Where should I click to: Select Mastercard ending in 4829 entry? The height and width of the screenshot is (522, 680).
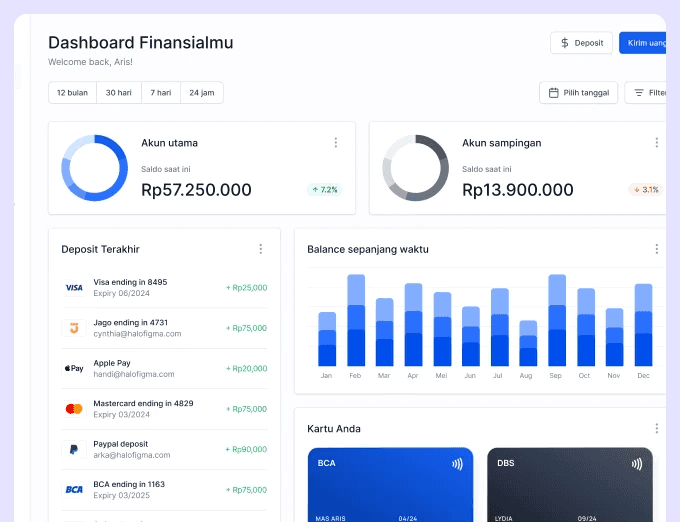(164, 409)
